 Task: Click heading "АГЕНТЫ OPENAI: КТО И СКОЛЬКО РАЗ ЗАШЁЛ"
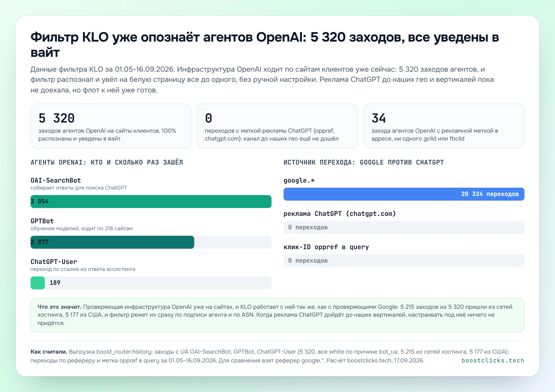coord(107,162)
